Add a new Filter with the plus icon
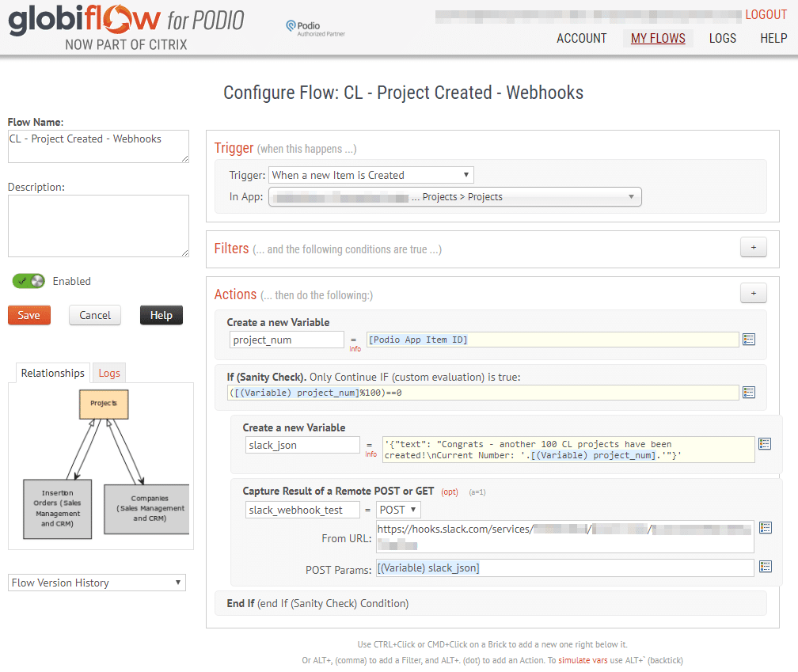 (x=753, y=247)
